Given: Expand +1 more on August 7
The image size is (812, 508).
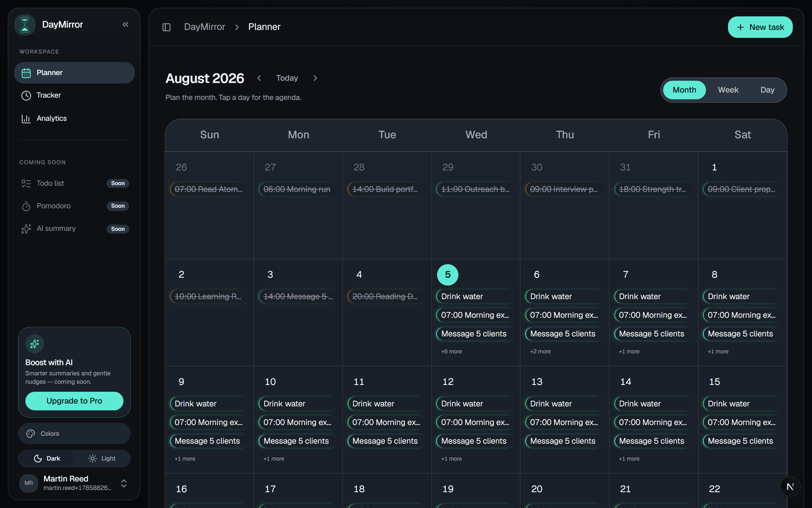Looking at the screenshot, I should [629, 351].
